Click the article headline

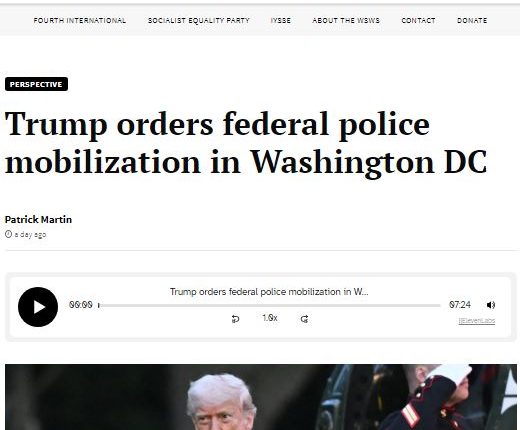(x=246, y=143)
